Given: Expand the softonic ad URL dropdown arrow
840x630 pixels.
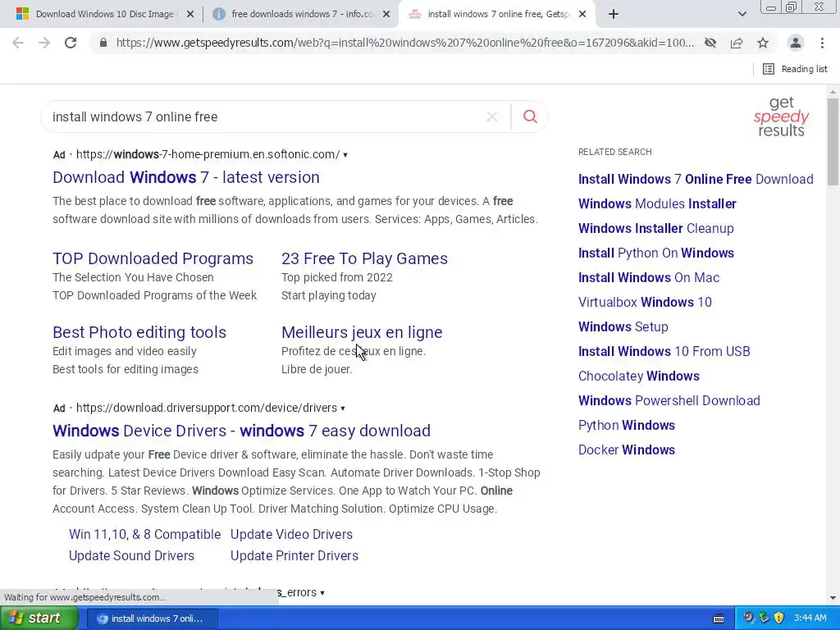Looking at the screenshot, I should (345, 155).
